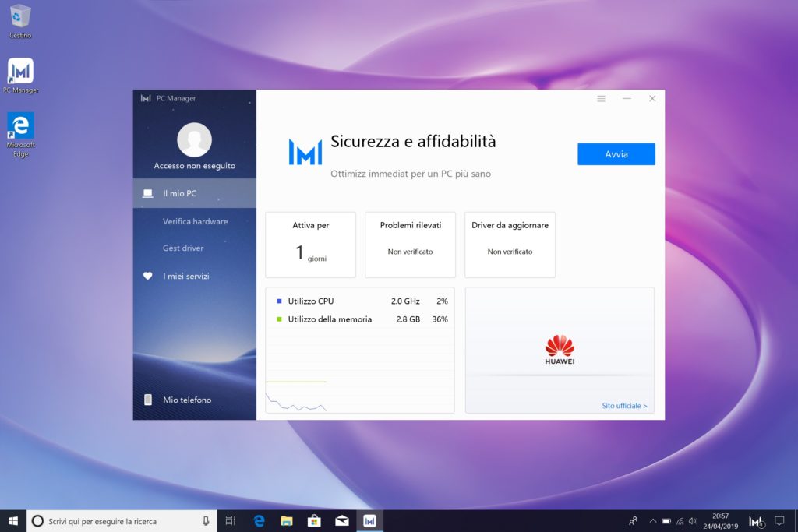Open the Wi-Fi network tray icon

(680, 521)
